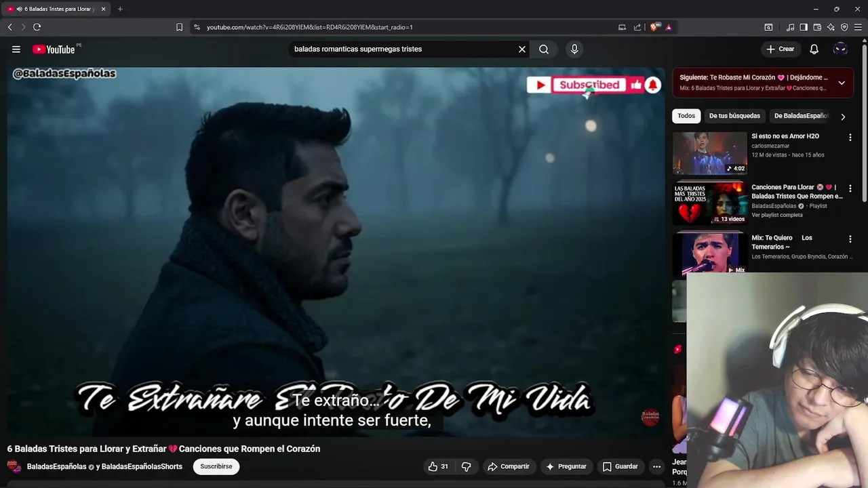Open the browser main menu
The width and height of the screenshot is (868, 488).
point(858,27)
